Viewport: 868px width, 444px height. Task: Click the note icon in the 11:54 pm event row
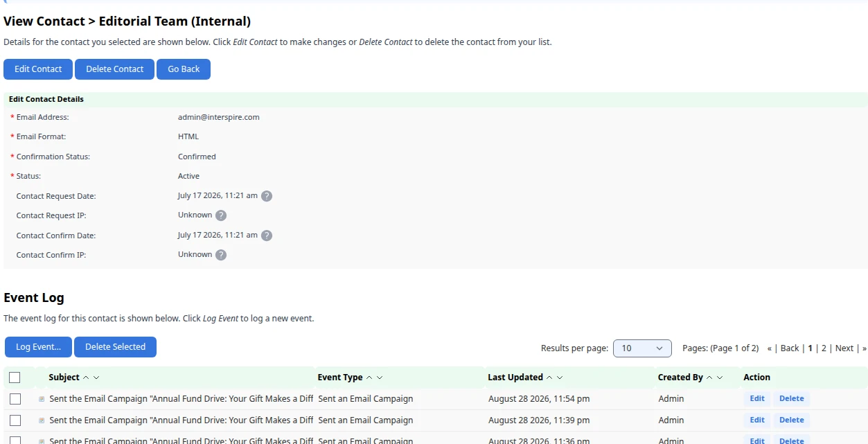[x=42, y=399]
